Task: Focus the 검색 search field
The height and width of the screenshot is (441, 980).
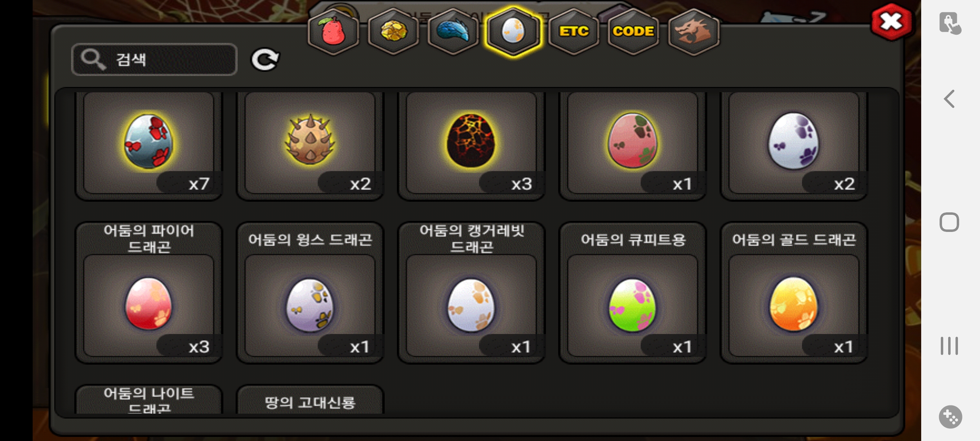Action: coord(154,60)
